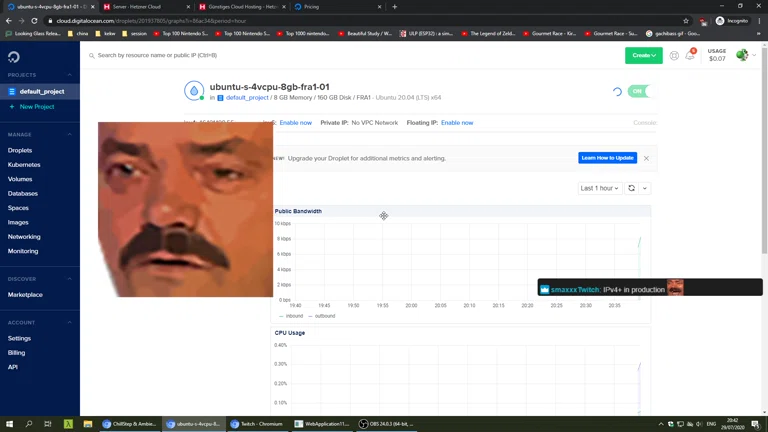
Task: Switch to OBS in the taskbar
Action: 386,424
